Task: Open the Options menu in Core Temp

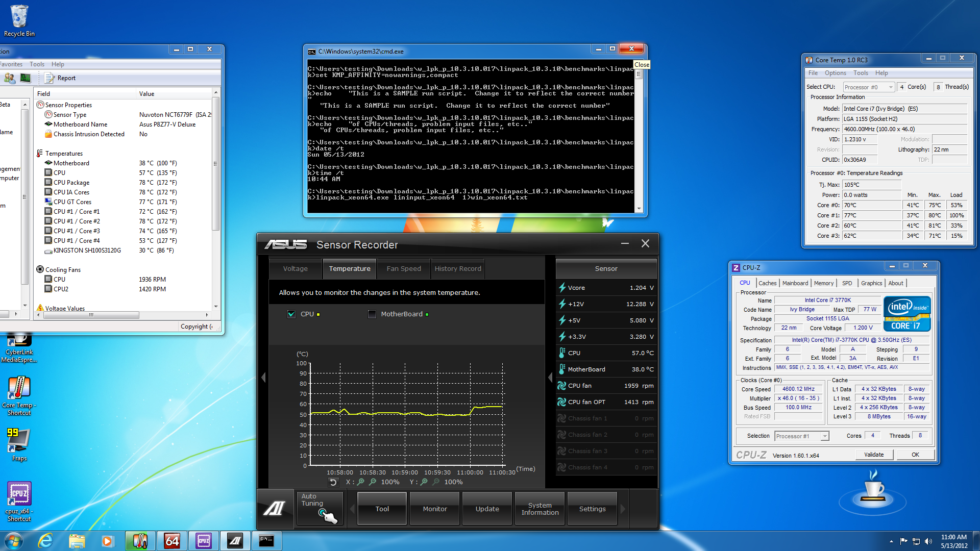Action: click(835, 73)
